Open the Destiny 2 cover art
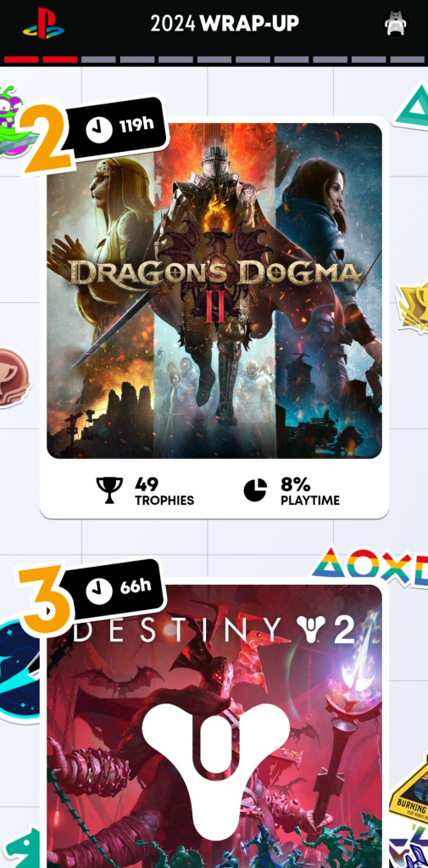The height and width of the screenshot is (868, 428). click(214, 726)
